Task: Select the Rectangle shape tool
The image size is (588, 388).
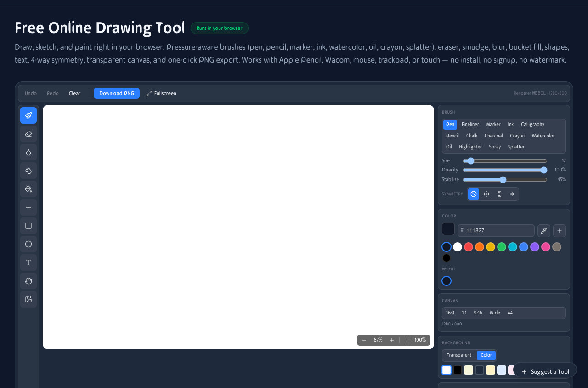Action: (x=28, y=226)
